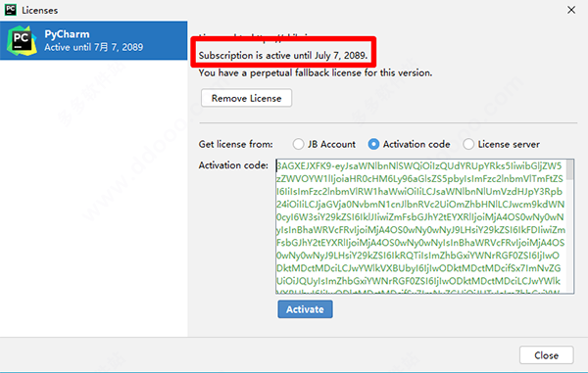The width and height of the screenshot is (588, 373).
Task: Click the activation code scrollbar thumb
Action: 570,169
